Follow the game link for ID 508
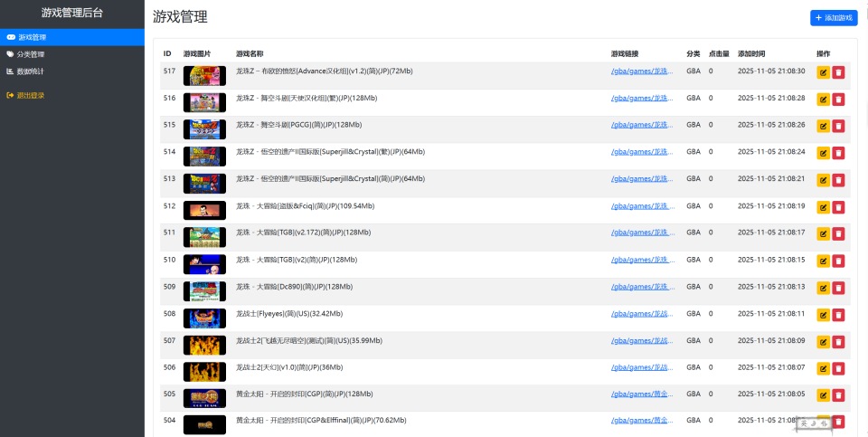Image resolution: width=868 pixels, height=437 pixels. (642, 314)
